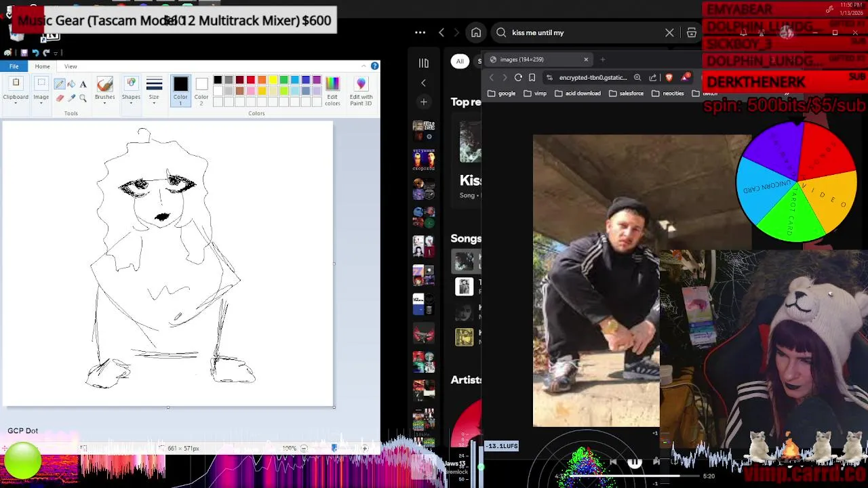Switch to the View tab in Paint
Screen dimensions: 868x488
71,66
